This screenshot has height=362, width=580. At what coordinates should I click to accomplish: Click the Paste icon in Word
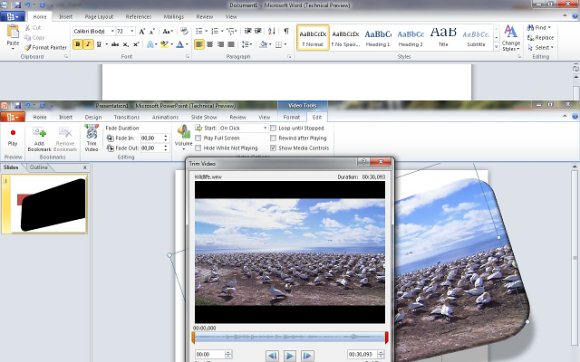13,32
